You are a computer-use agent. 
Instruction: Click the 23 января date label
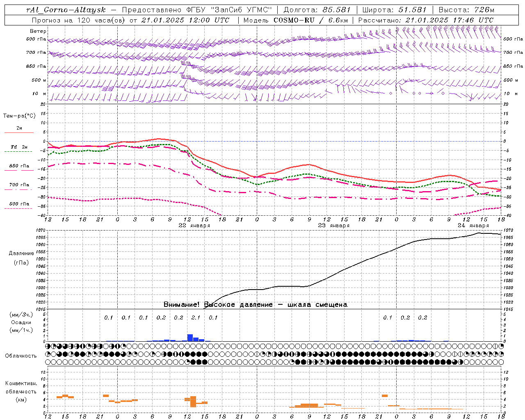334,226
